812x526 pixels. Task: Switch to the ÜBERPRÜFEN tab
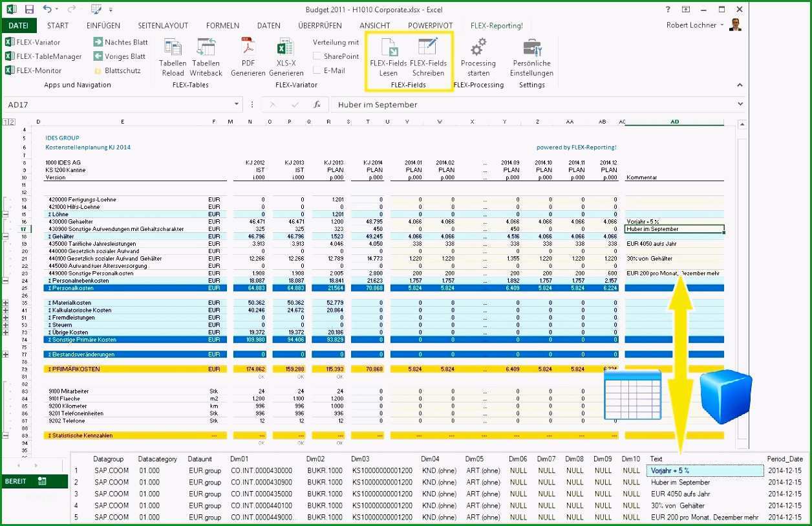320,26
